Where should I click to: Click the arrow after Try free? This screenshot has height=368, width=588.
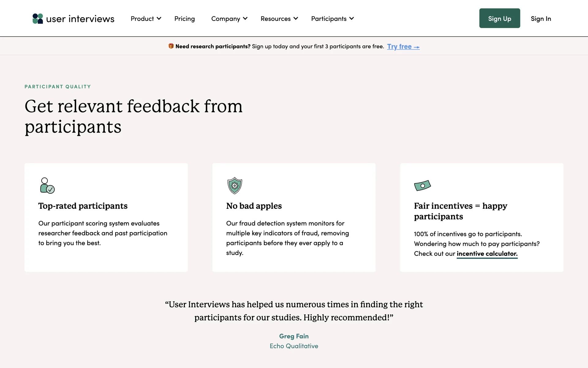click(417, 47)
